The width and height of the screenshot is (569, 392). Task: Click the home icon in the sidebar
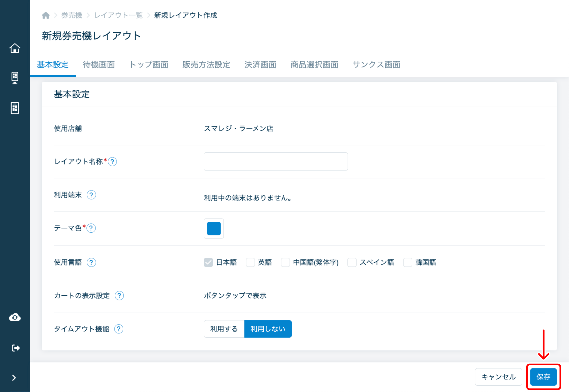click(x=15, y=48)
